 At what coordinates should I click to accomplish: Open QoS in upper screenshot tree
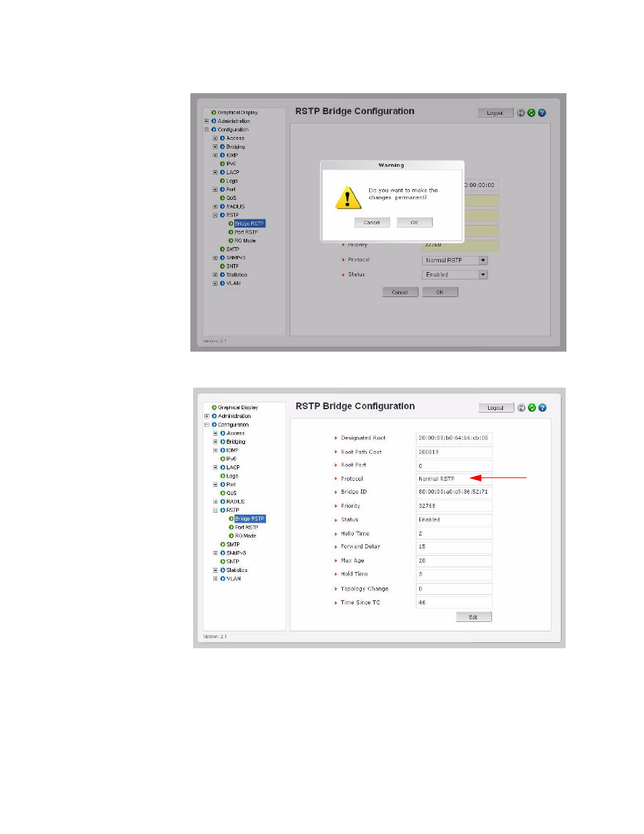tap(231, 198)
